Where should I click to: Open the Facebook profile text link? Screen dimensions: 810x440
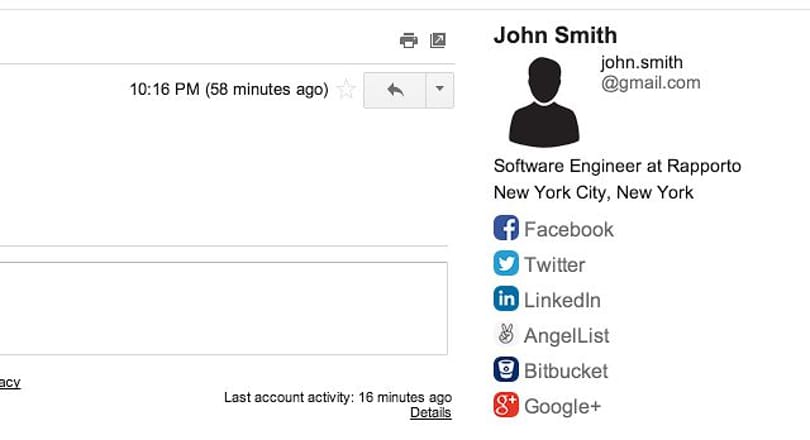(569, 229)
